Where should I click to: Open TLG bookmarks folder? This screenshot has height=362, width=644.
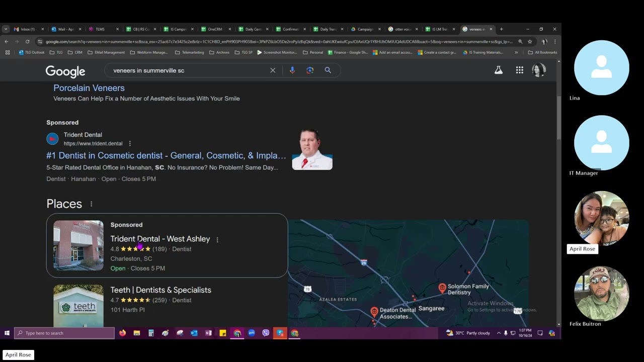coord(56,52)
